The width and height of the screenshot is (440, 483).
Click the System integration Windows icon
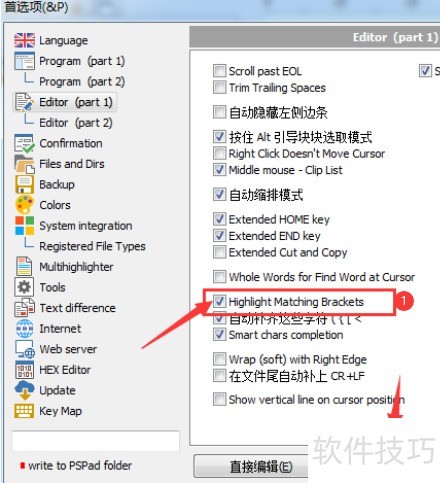(x=24, y=225)
